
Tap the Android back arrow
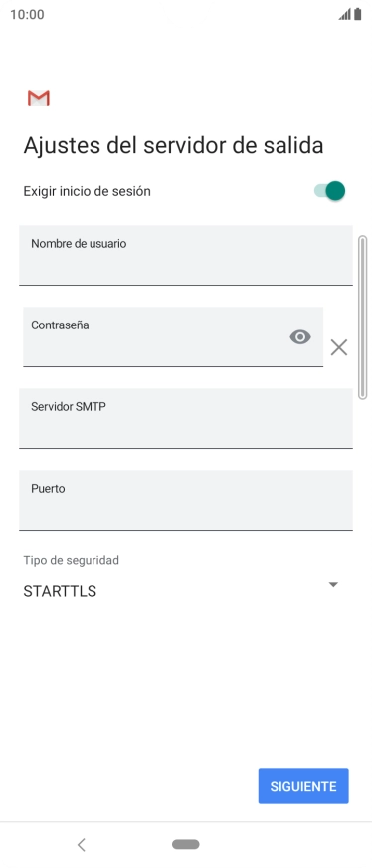82,844
